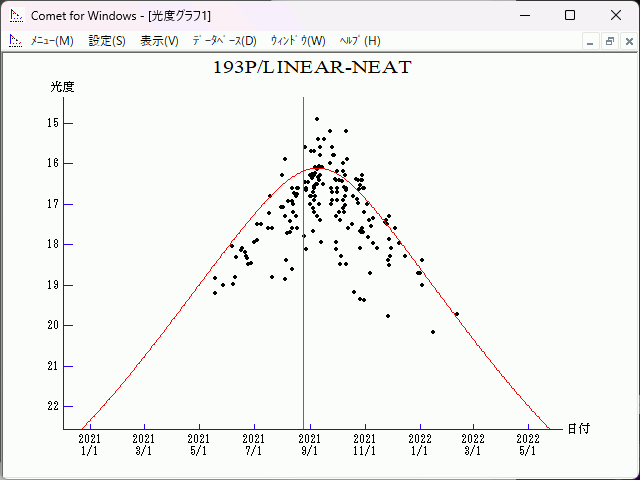Viewport: 640px width, 480px height.
Task: Click the 2022 3/1 date label
Action: (x=473, y=445)
